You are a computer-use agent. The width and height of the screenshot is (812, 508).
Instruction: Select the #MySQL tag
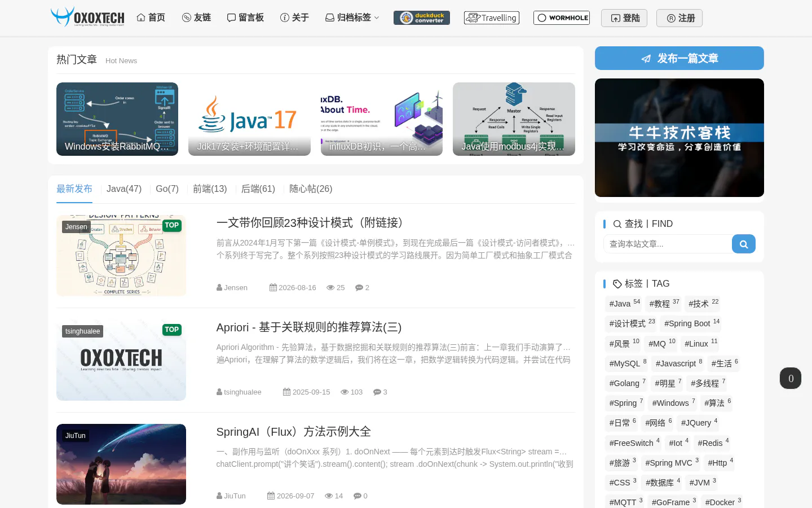click(628, 364)
